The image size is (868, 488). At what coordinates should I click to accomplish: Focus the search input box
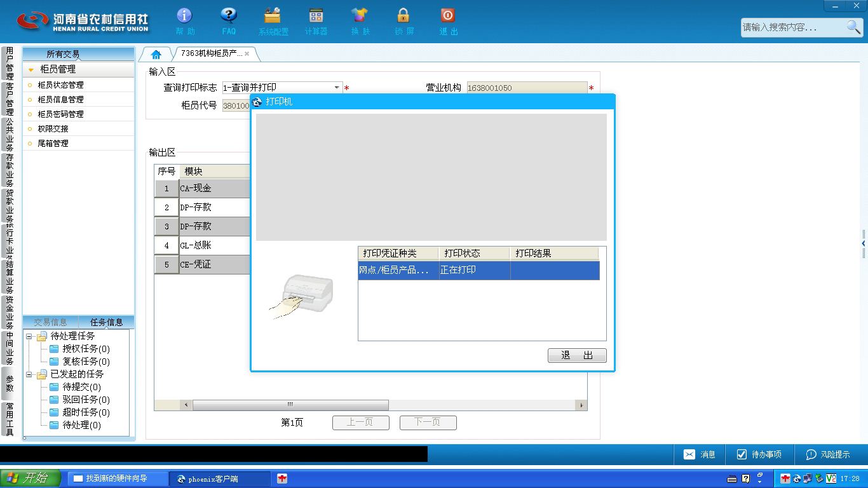point(792,27)
